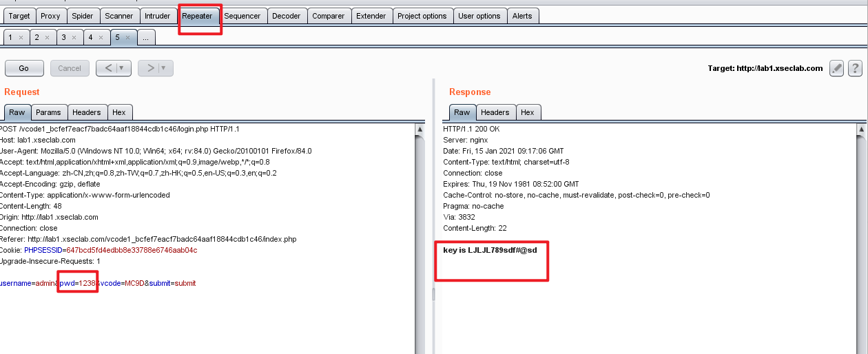Go back to previous request in history
The width and height of the screenshot is (868, 354).
tap(109, 68)
